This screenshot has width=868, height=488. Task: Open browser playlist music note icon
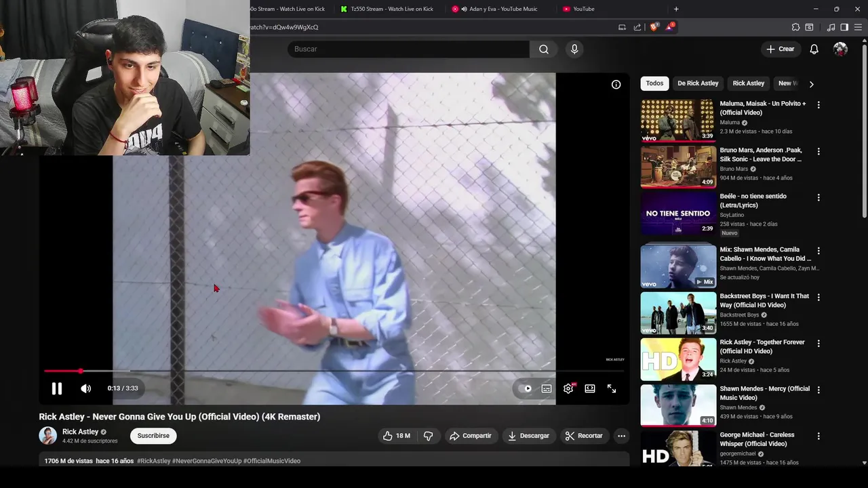pos(831,27)
